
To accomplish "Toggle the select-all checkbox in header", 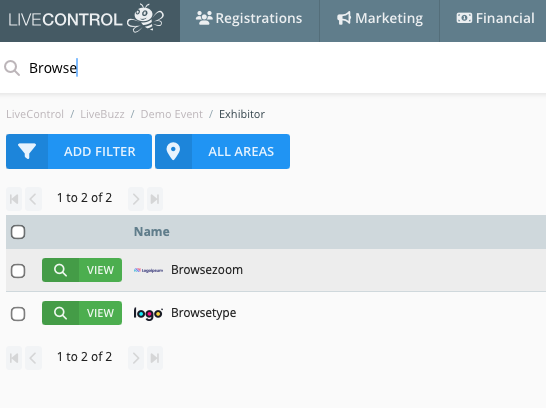I will pos(18,232).
